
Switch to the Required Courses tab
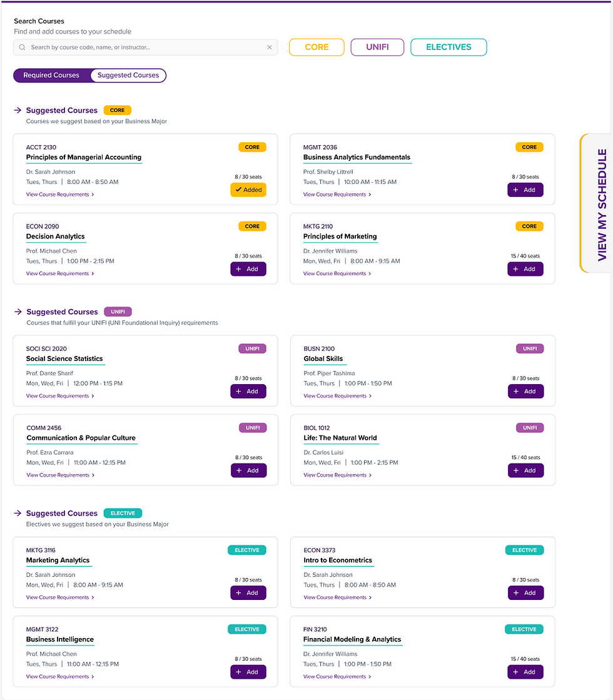[x=52, y=75]
